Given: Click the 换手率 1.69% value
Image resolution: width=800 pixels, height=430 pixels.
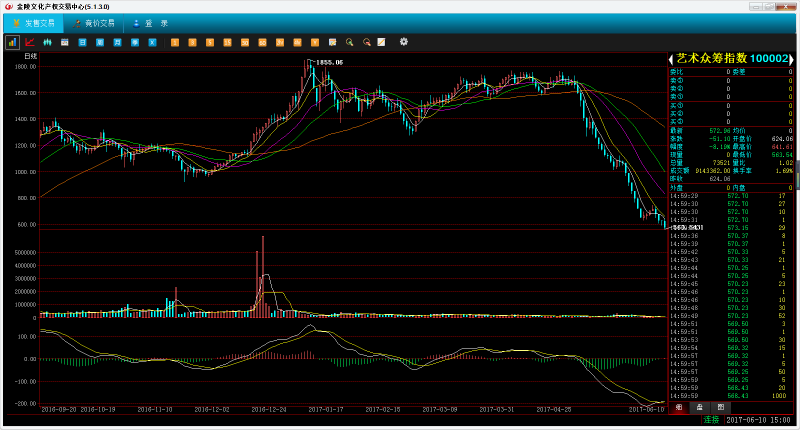Looking at the screenshot, I should coord(784,171).
